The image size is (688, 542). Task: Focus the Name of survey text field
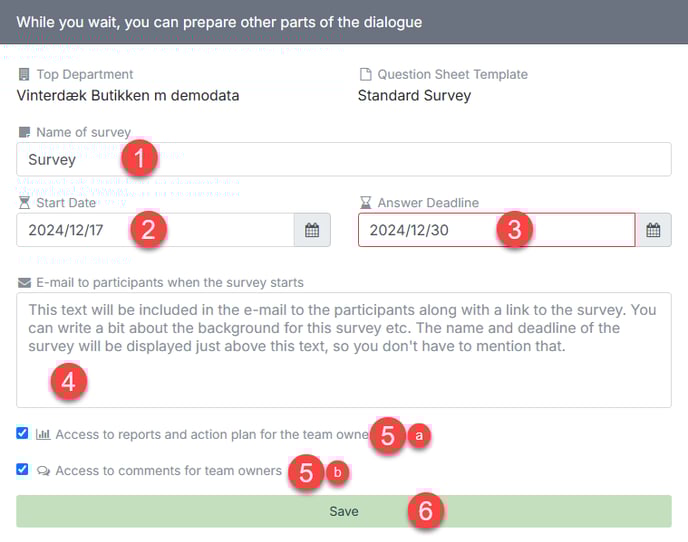point(344,159)
